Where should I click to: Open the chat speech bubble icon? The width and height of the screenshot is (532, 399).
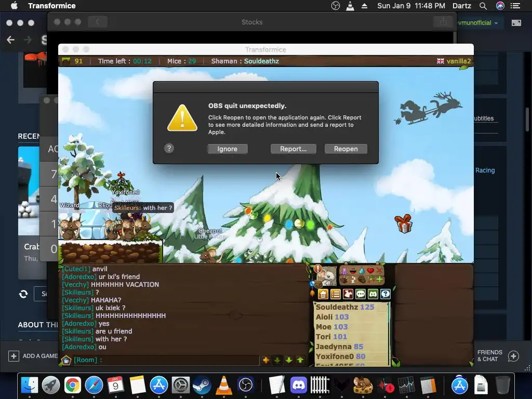click(x=361, y=294)
